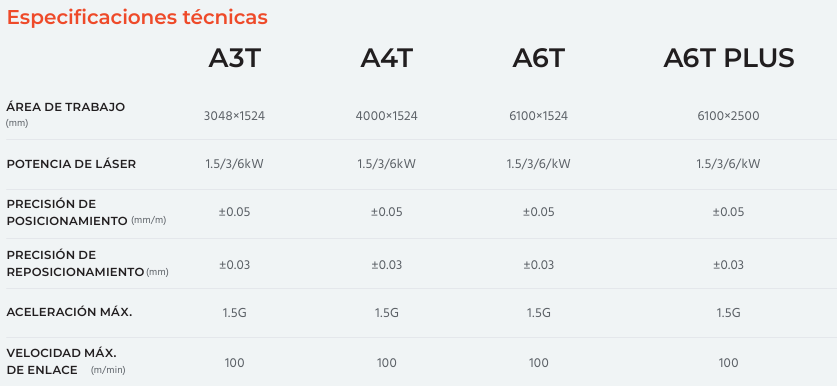Image resolution: width=837 pixels, height=386 pixels.
Task: Click the A3T ±0.05 positioning value
Action: [234, 212]
